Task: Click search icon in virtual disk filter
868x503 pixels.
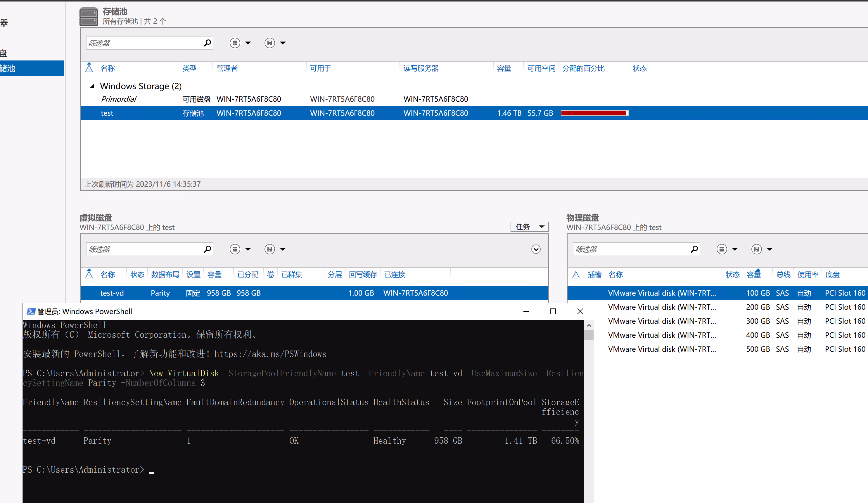Action: (207, 249)
